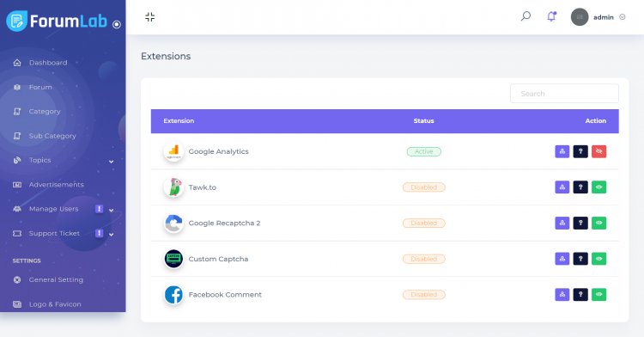Expand the Topics chevron

click(x=112, y=162)
